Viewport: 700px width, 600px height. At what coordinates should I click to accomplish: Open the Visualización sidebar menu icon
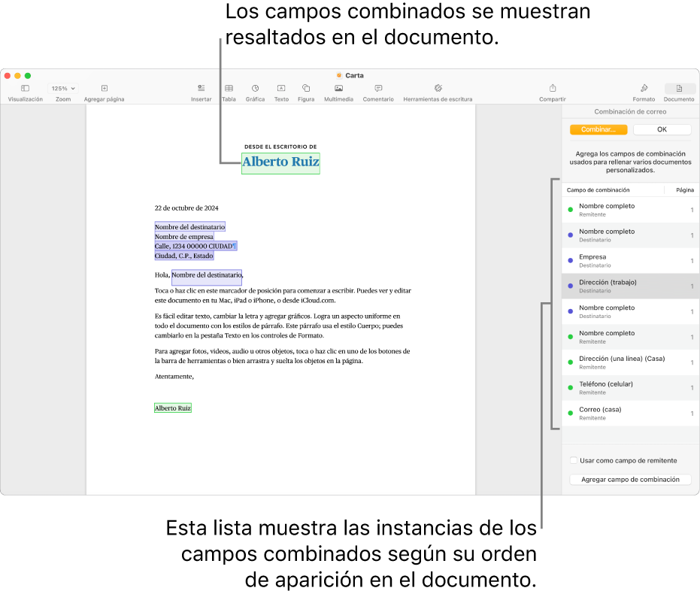click(25, 89)
